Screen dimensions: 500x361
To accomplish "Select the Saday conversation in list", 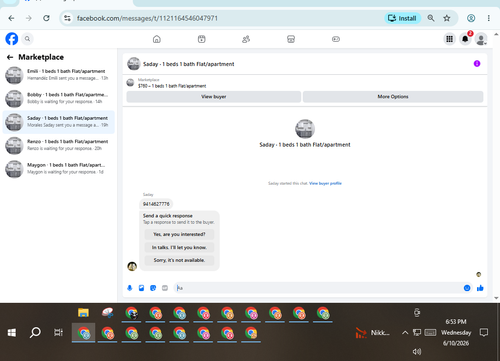I will tap(59, 122).
